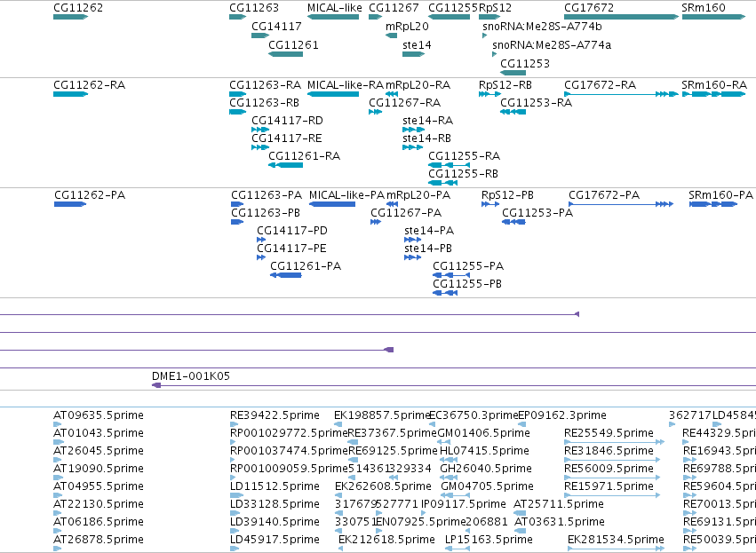Select the CG17672-RA transcript line
Screen dimensions: 756x553
[x=622, y=94]
